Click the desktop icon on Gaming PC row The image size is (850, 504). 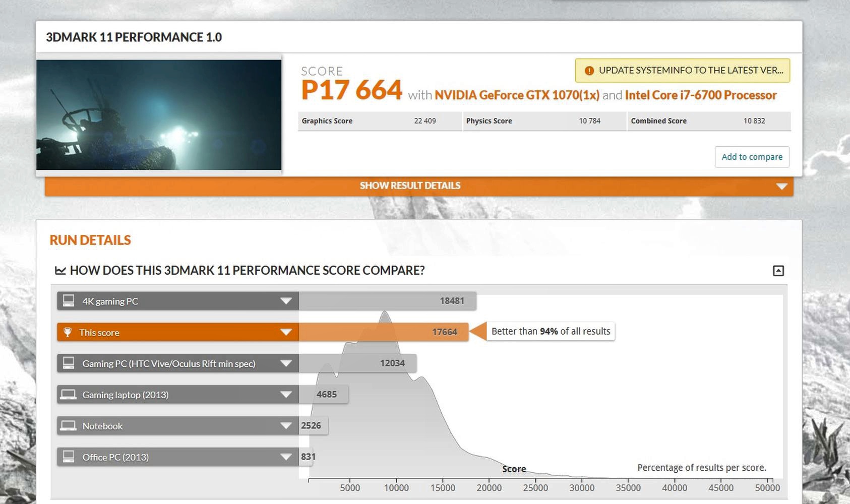(69, 363)
